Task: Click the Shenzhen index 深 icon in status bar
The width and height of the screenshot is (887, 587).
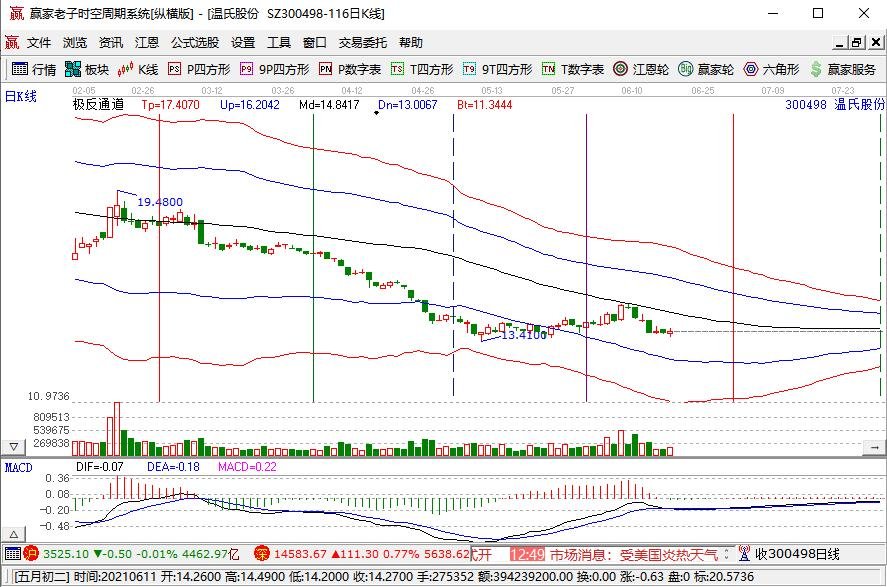Action: pyautogui.click(x=261, y=554)
